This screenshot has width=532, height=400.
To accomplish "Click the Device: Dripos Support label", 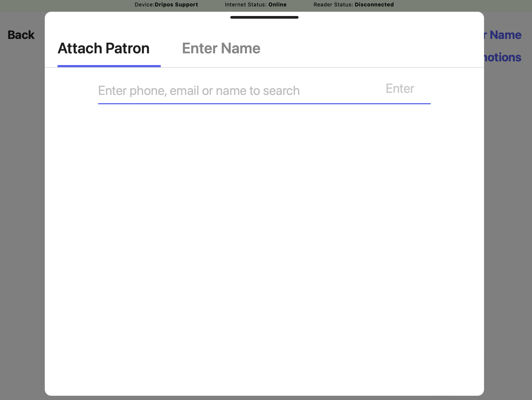I will (x=166, y=5).
